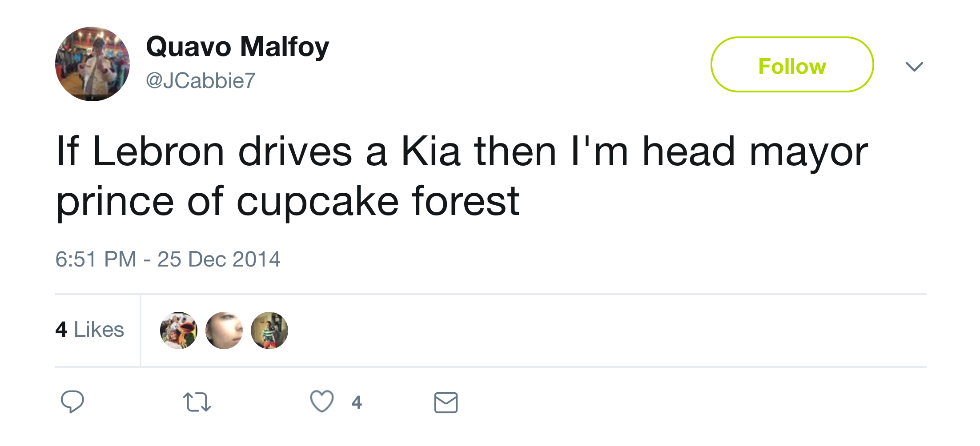980x446 pixels.
Task: Open the Quavo Malfoy display name link
Action: (237, 47)
